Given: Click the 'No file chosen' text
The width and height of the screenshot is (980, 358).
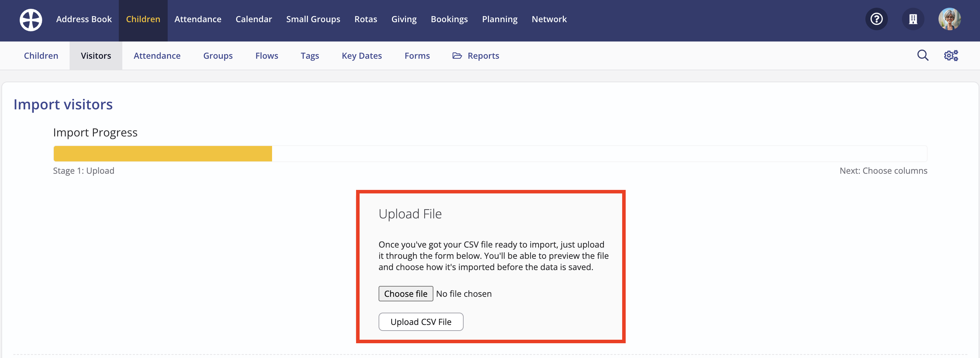Looking at the screenshot, I should point(464,294).
